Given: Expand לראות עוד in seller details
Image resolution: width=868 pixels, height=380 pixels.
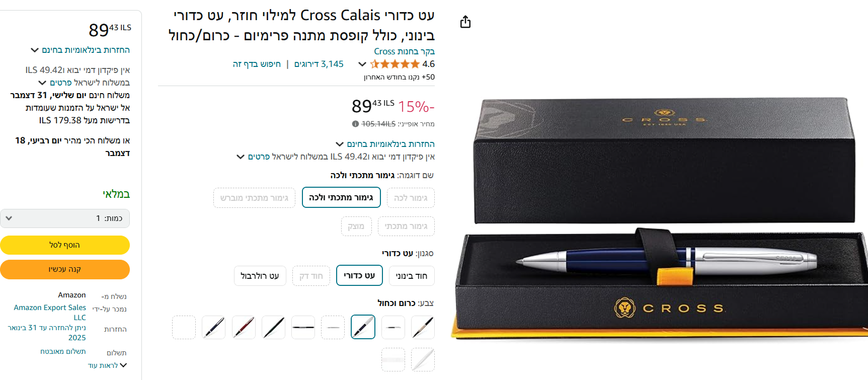Looking at the screenshot, I should [x=107, y=365].
